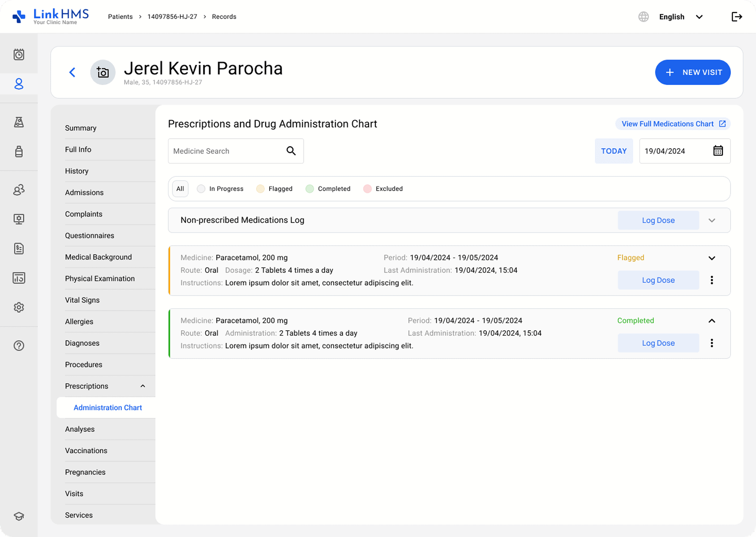Click the settings gear icon in sidebar
Screen dimensions: 756x537
click(19, 307)
